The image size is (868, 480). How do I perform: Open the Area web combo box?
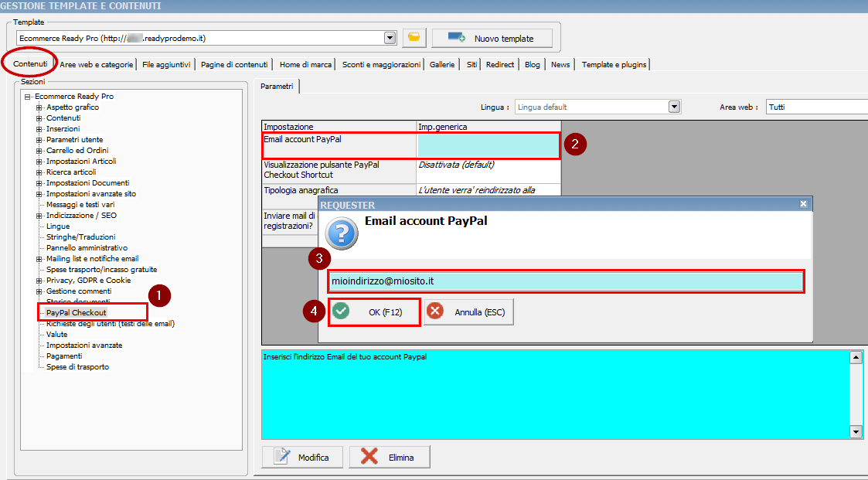point(815,107)
